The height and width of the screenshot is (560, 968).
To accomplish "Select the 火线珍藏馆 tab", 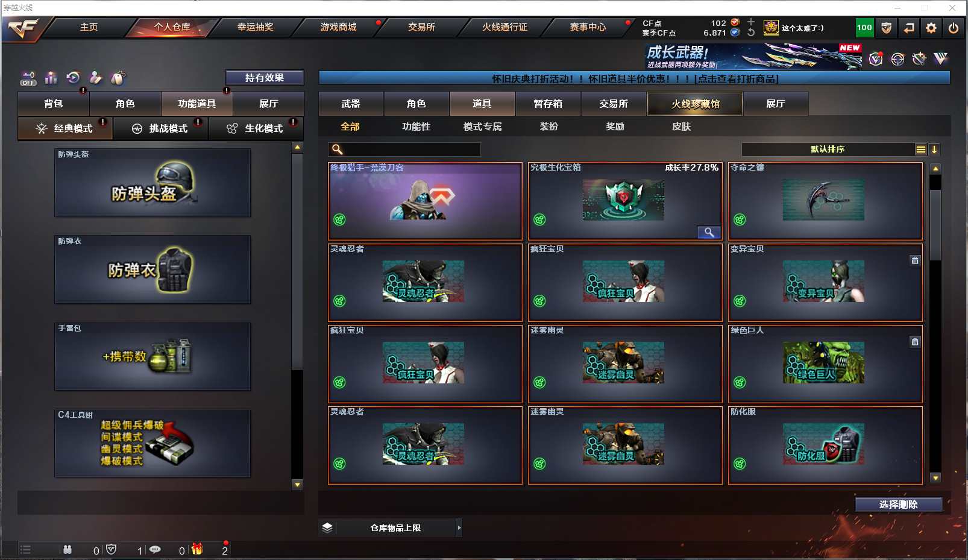I will tap(695, 104).
